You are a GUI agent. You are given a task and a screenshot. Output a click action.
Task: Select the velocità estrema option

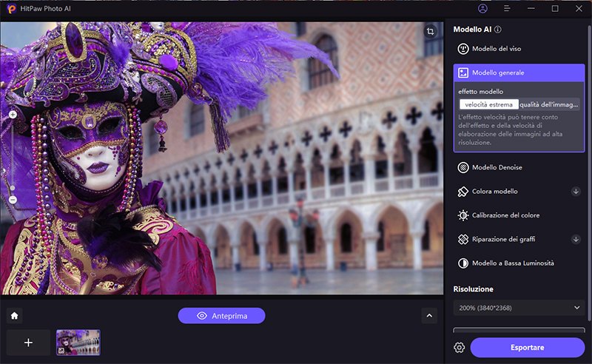(x=488, y=104)
